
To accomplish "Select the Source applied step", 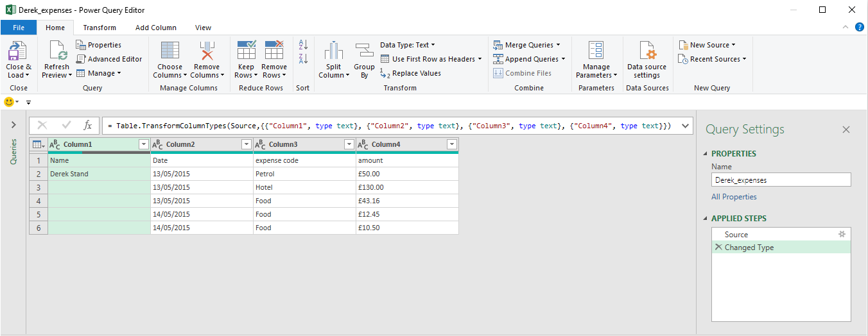I will 781,235.
